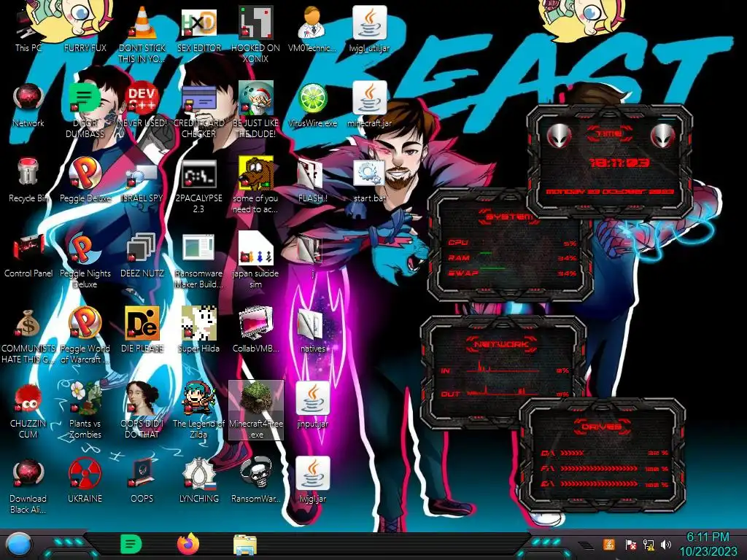This screenshot has width=747, height=560.
Task: Click the Java tray icon
Action: click(608, 544)
